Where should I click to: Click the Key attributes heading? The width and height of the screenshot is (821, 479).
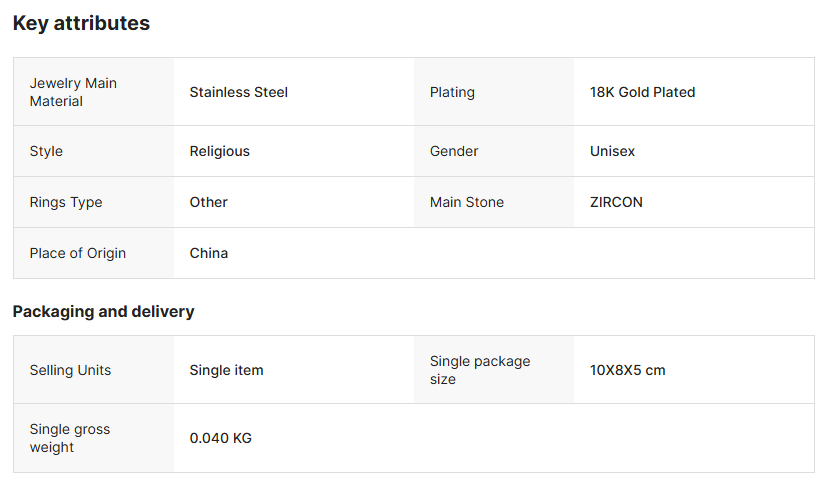point(81,23)
